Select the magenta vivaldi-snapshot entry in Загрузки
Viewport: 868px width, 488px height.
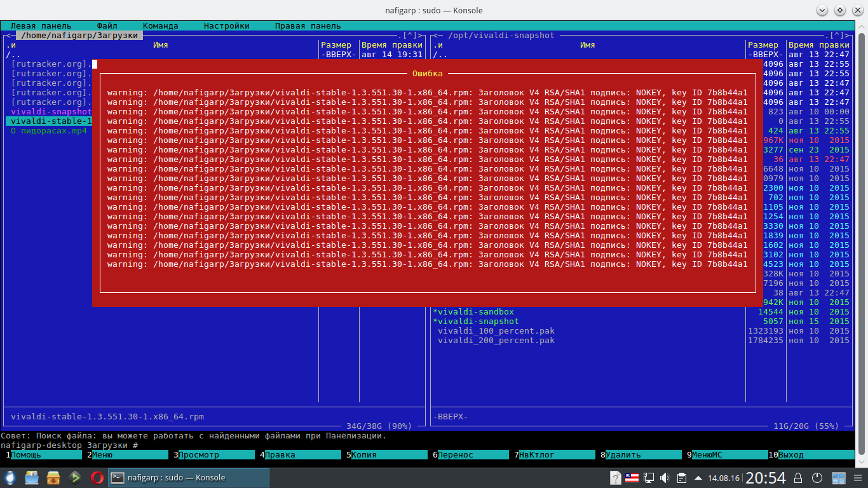point(51,112)
